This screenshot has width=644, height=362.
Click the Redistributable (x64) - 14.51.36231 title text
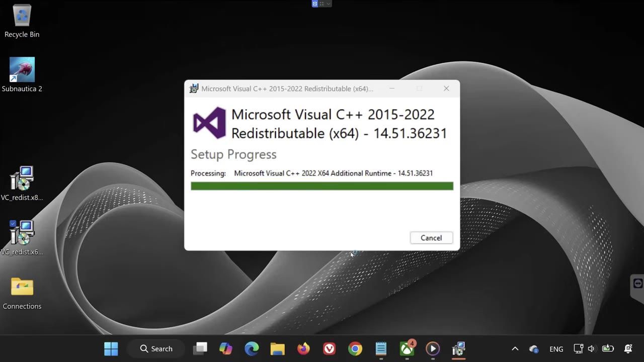[339, 133]
